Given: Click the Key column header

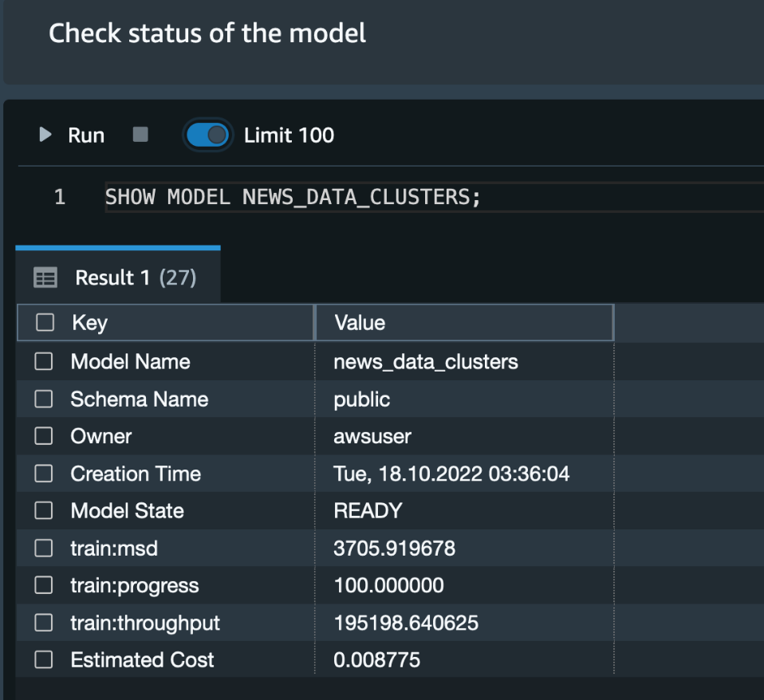Looking at the screenshot, I should coord(166,322).
